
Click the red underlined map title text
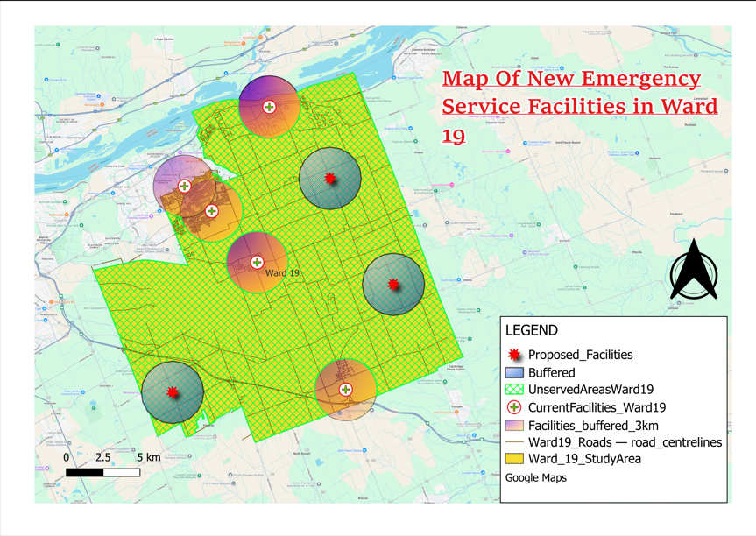[579, 106]
